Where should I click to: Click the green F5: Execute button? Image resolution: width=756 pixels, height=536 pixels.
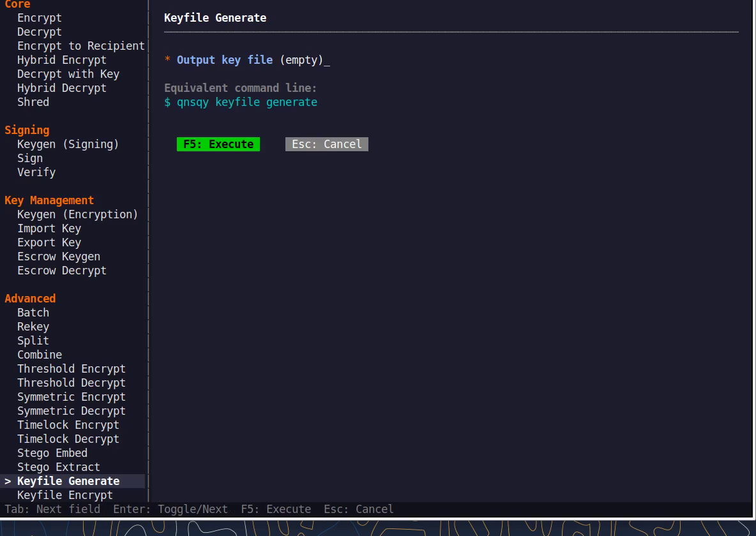(218, 144)
